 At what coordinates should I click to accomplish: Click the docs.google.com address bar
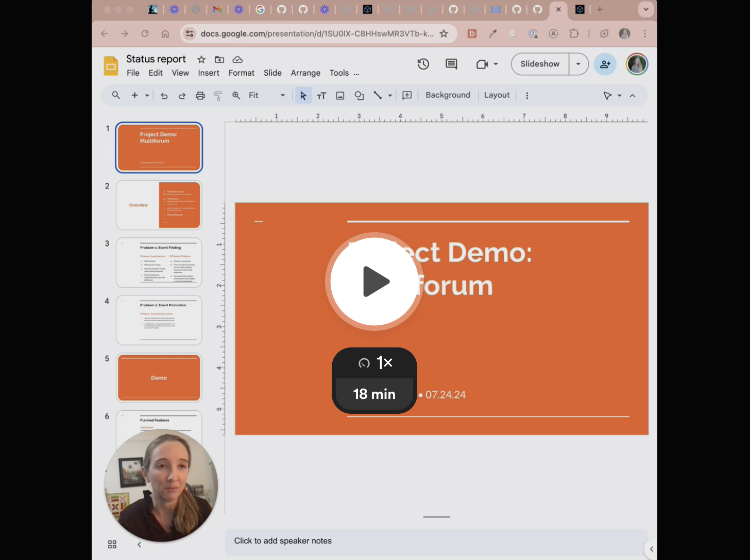317,33
